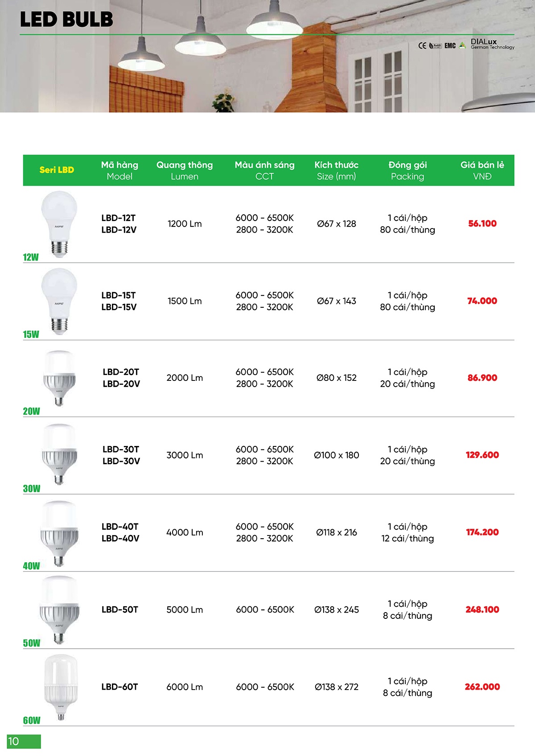Click the page number 10 box
Image resolution: width=535 pixels, height=756 pixels.
click(x=24, y=741)
